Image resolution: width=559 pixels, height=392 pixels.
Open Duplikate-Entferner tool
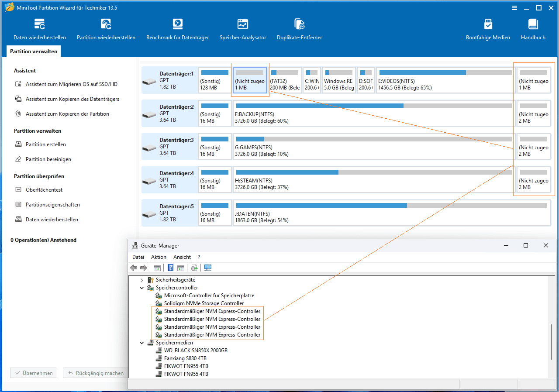tap(300, 29)
